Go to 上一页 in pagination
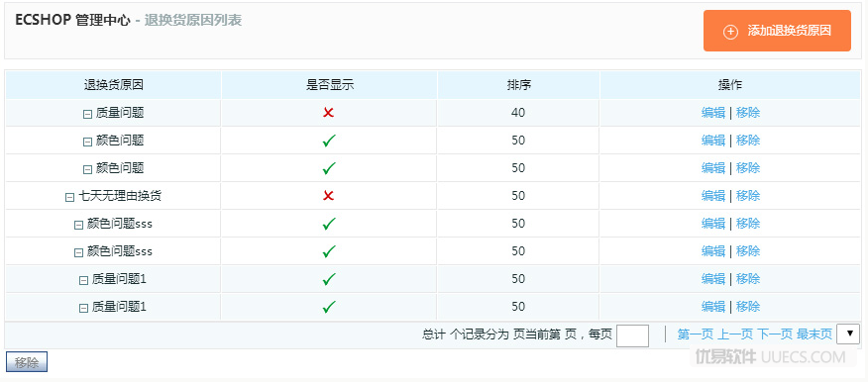Image resolution: width=868 pixels, height=382 pixels. [735, 334]
